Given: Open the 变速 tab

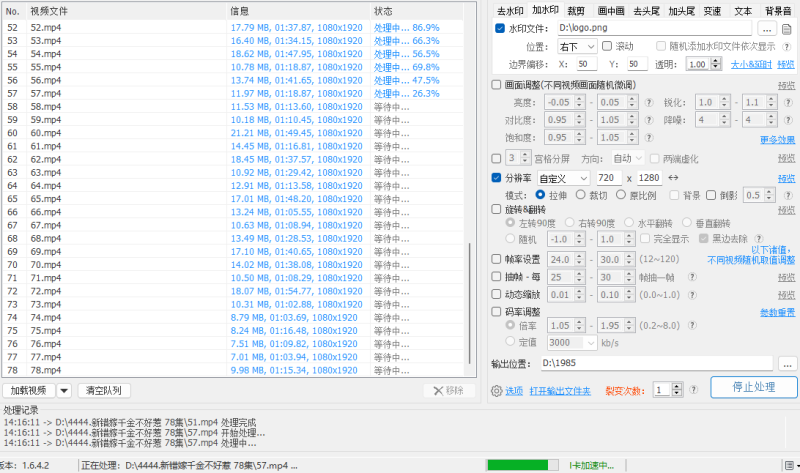Looking at the screenshot, I should point(712,11).
